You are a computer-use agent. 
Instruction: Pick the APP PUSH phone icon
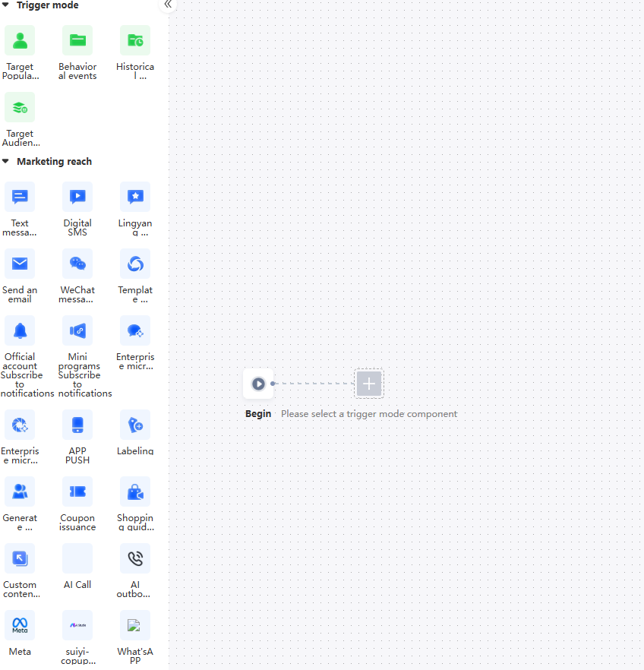coord(77,425)
